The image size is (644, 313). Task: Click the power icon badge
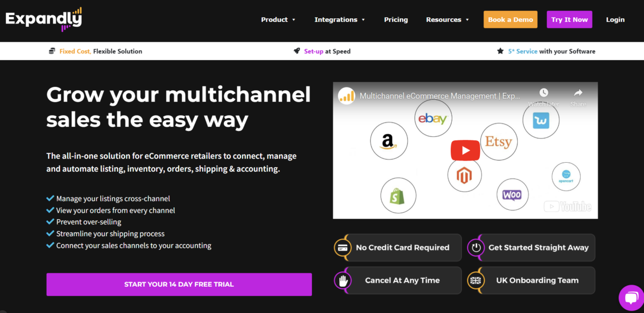tap(475, 248)
